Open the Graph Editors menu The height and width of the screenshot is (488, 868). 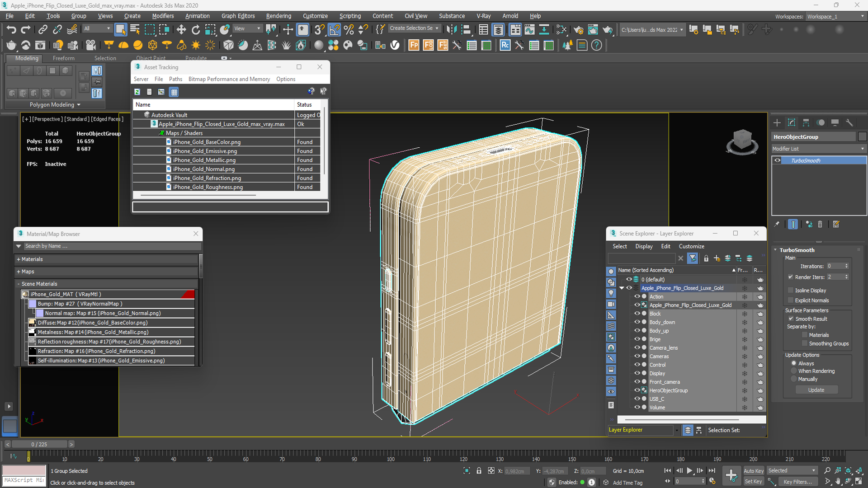(238, 16)
